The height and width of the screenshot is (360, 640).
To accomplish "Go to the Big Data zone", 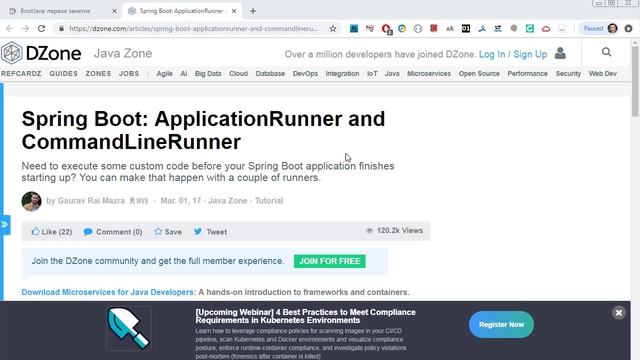I will [x=208, y=74].
